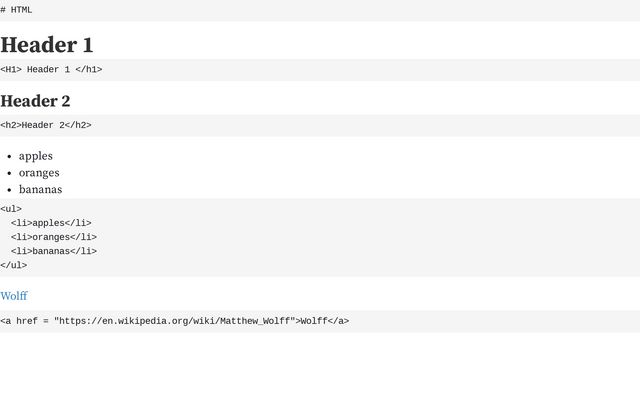Image resolution: width=640 pixels, height=400 pixels.
Task: Open the Wolff hyperlink
Action: [14, 296]
